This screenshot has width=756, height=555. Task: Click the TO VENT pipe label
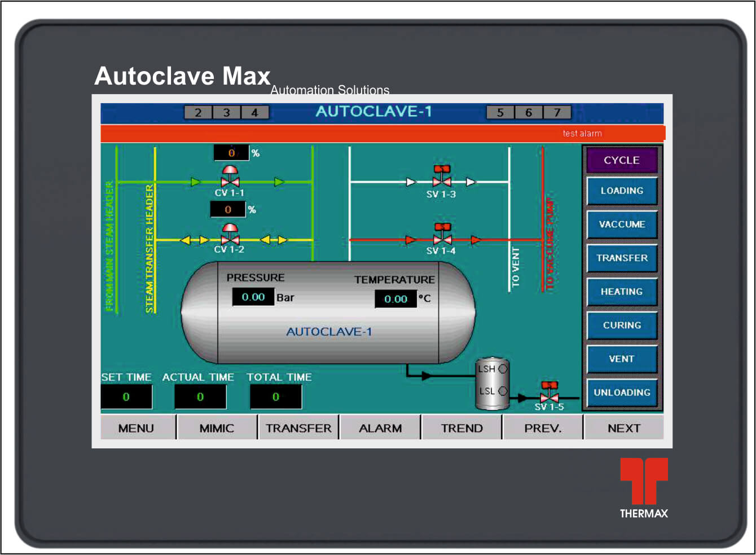pyautogui.click(x=516, y=267)
